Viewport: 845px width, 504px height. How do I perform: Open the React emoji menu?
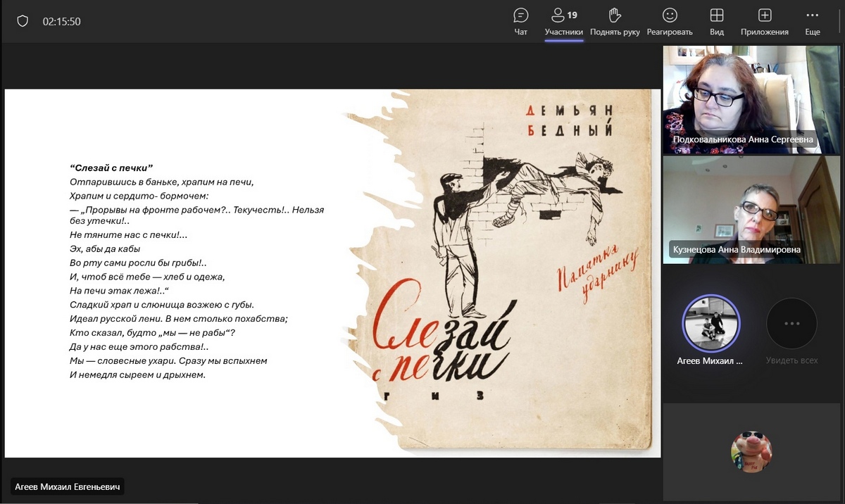[670, 22]
